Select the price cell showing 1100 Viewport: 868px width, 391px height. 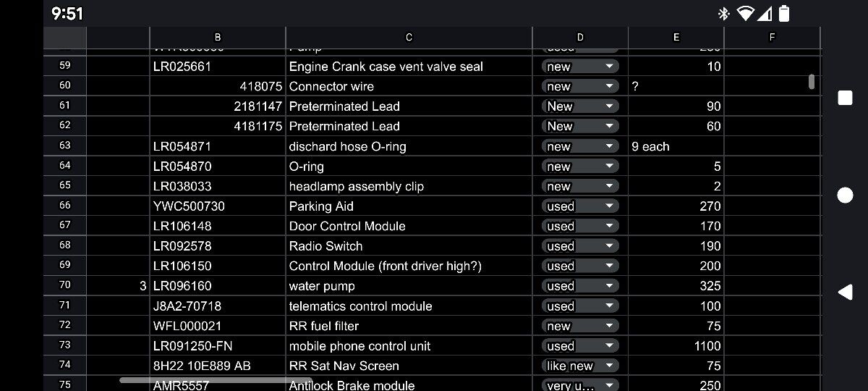click(x=676, y=346)
